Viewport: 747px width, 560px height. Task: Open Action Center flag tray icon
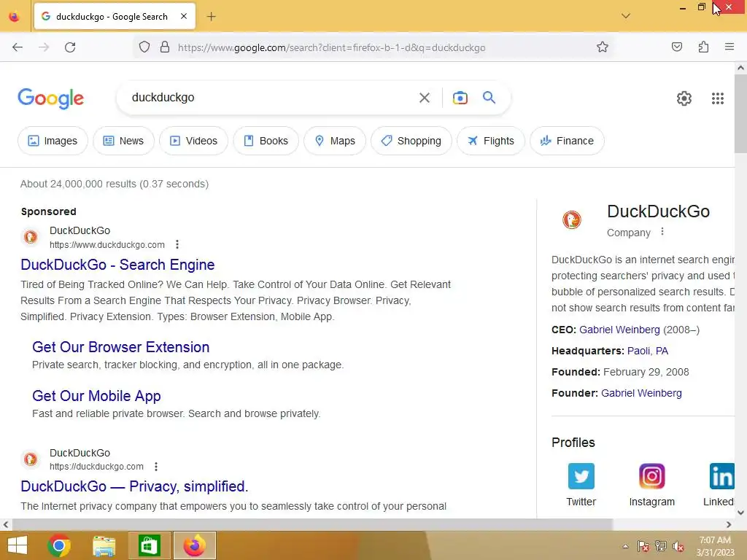643,546
